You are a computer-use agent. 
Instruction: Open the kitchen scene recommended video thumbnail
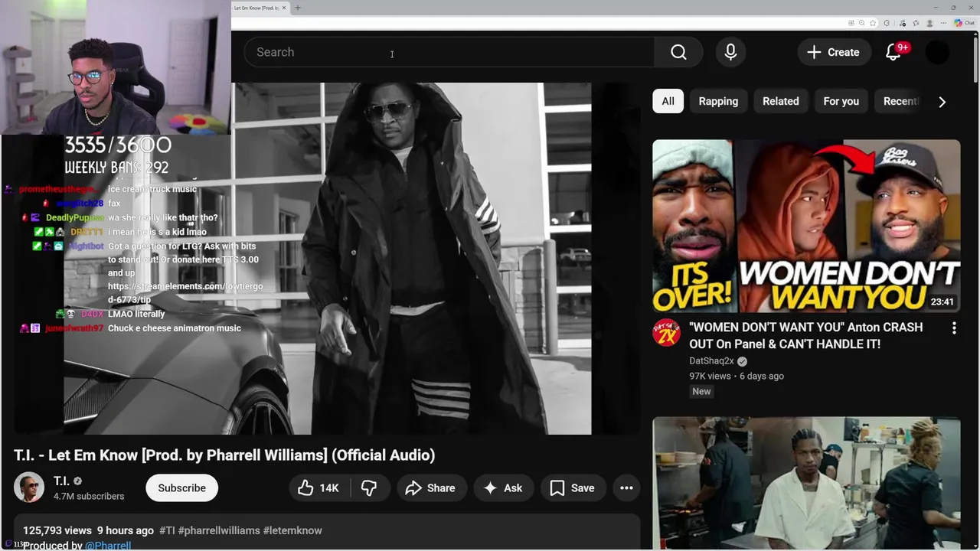(806, 484)
